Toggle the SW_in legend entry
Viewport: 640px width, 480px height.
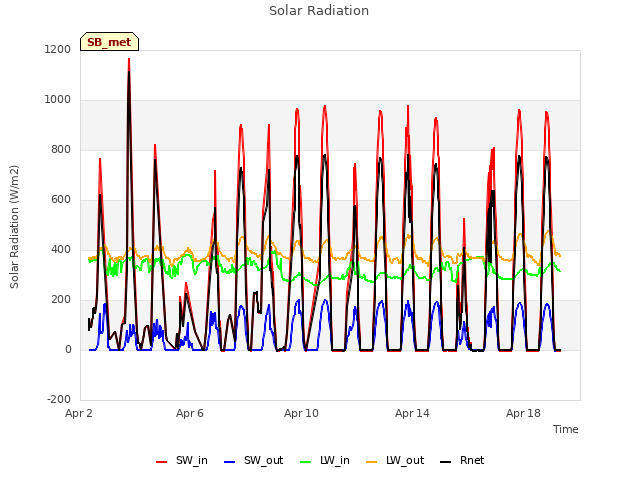tap(182, 461)
